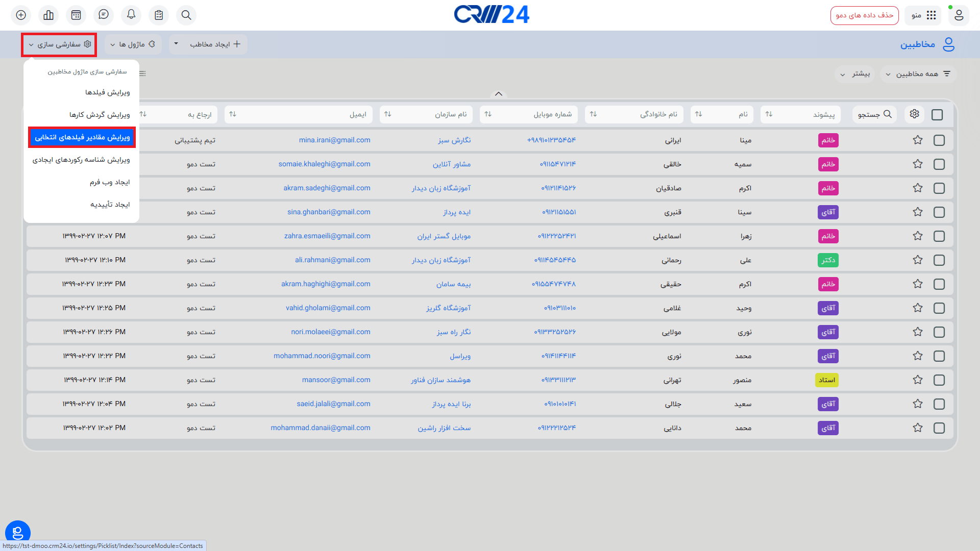Check the row checkbox for mohammad.danaii contact
This screenshot has width=980, height=551.
coord(939,428)
